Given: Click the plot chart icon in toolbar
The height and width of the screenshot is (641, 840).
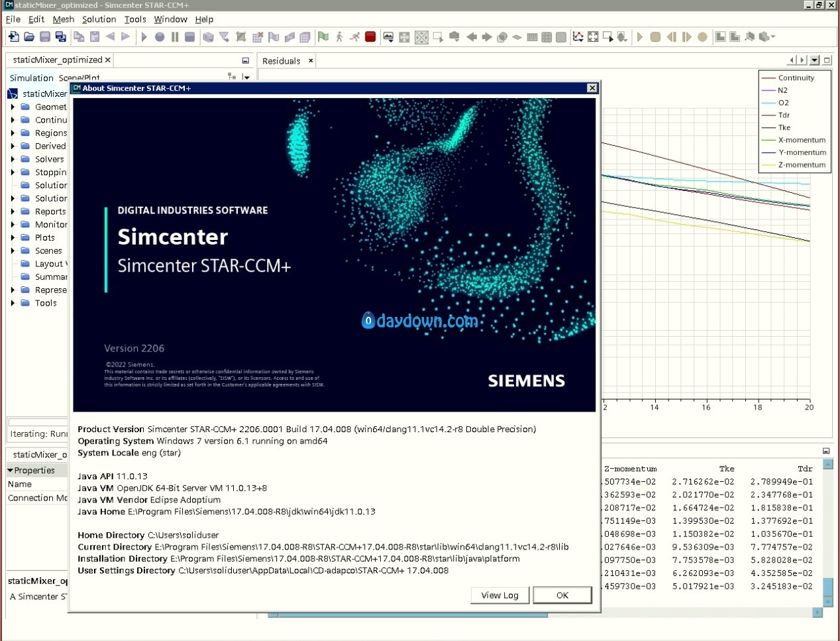Looking at the screenshot, I should [578, 37].
